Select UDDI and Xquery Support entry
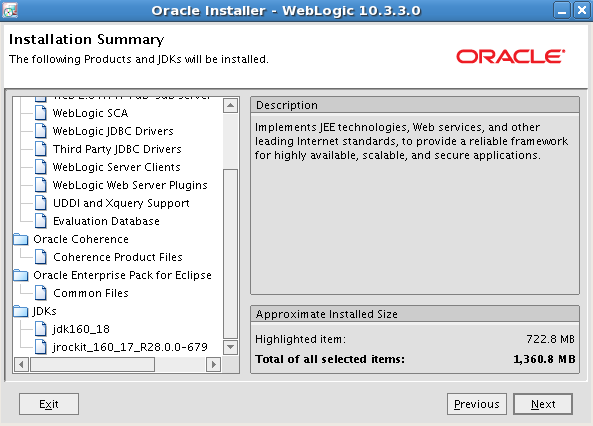Viewport: 593px width, 426px height. [121, 204]
